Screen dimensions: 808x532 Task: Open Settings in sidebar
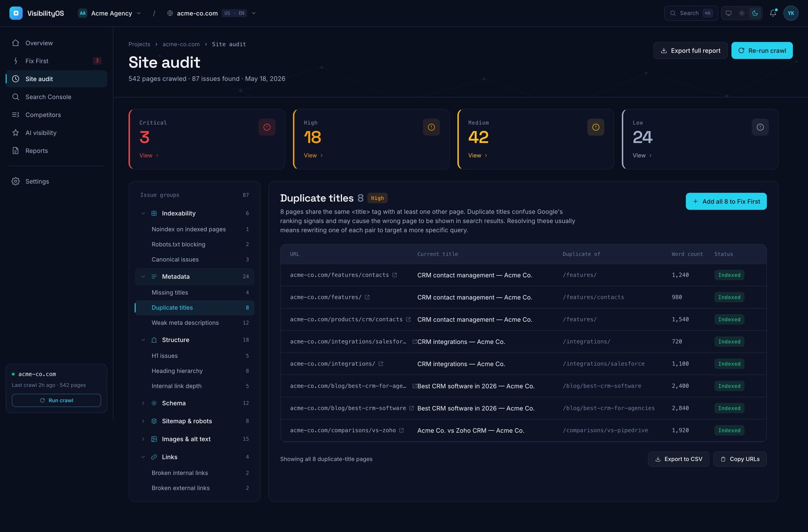click(x=56, y=181)
